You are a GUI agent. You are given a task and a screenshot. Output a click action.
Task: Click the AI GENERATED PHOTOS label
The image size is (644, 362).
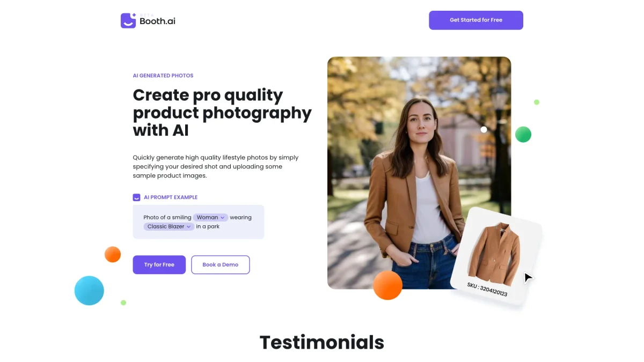pos(163,76)
